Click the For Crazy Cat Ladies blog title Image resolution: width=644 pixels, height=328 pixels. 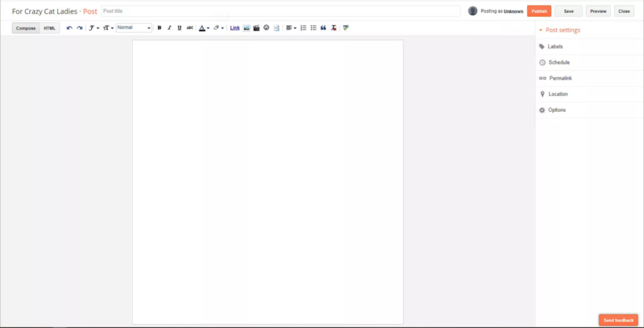coord(45,11)
